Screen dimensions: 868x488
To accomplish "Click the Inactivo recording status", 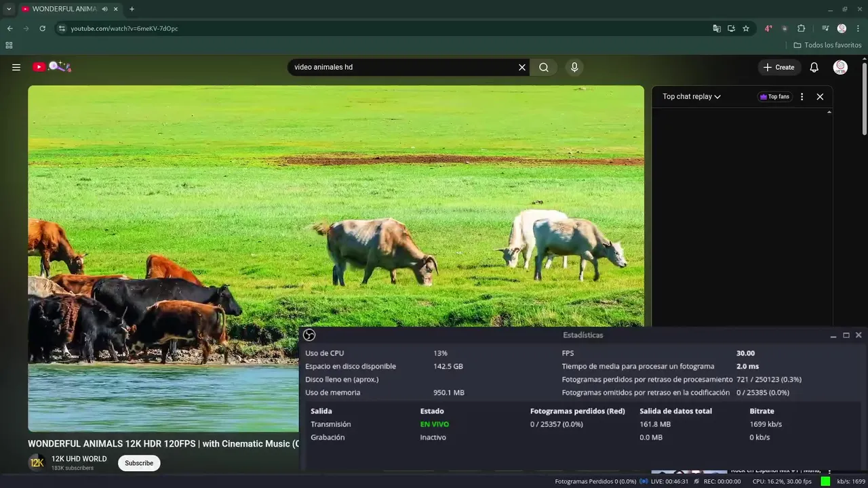I will point(433,437).
